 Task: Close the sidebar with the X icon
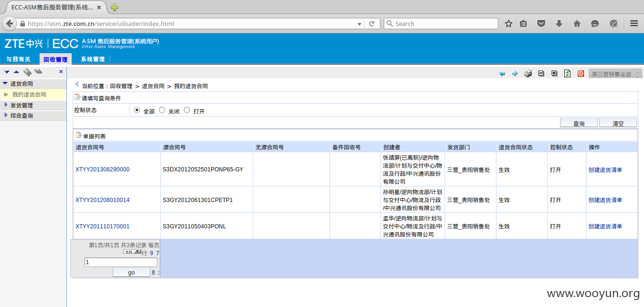61,72
